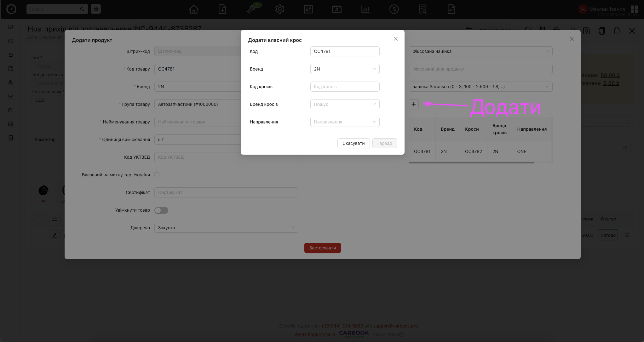Viewport: 644px width, 342px height.
Task: Toggle the 'Увімкнути товар' switch
Action: 161,210
